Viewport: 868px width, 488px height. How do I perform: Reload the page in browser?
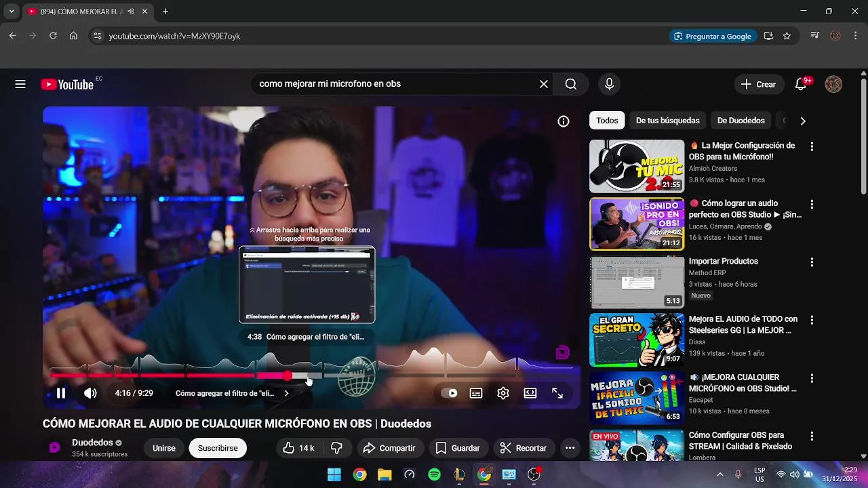[53, 36]
